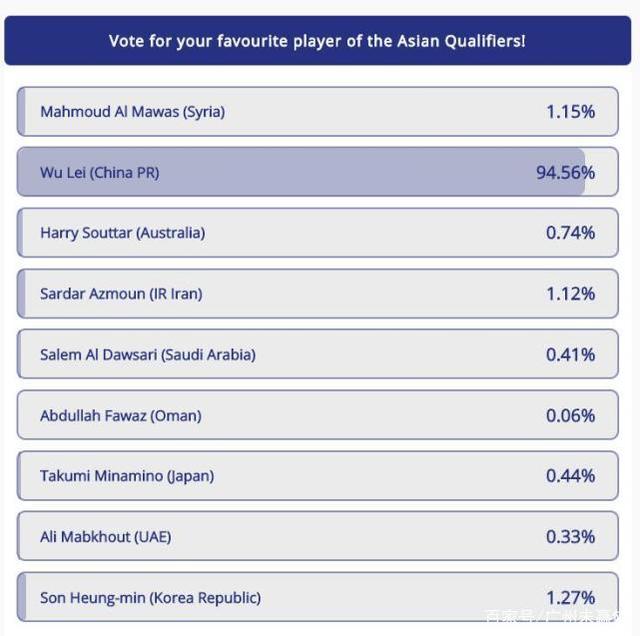Click the 0.06% vote percentage
Viewport: 640px width, 636px height.
point(570,416)
